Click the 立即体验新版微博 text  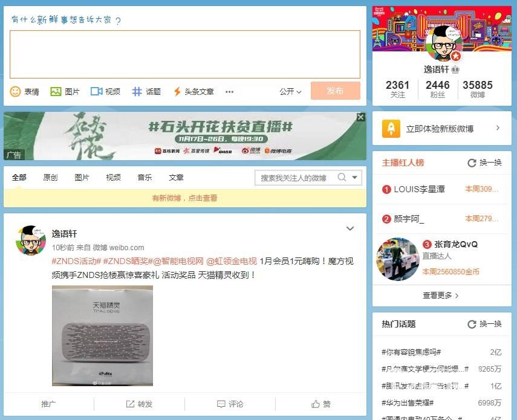[440, 129]
